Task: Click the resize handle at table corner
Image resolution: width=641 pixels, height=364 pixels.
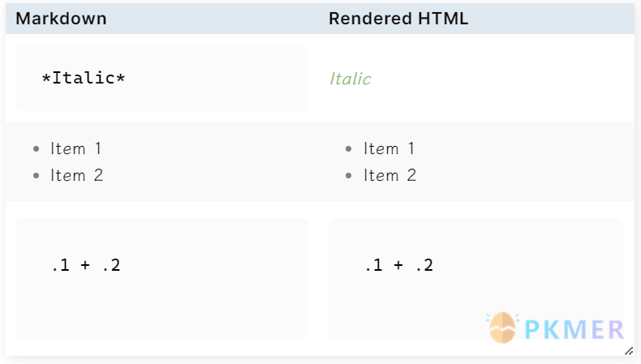Action: coord(629,351)
